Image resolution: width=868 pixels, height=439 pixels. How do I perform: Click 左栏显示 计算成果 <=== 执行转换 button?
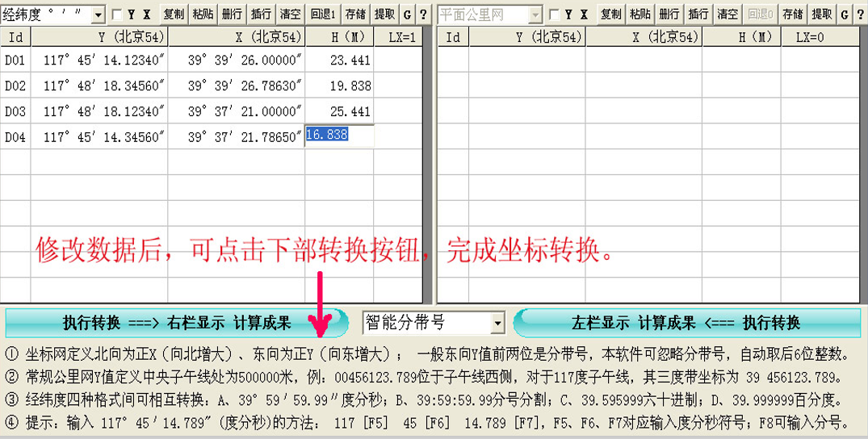(686, 323)
